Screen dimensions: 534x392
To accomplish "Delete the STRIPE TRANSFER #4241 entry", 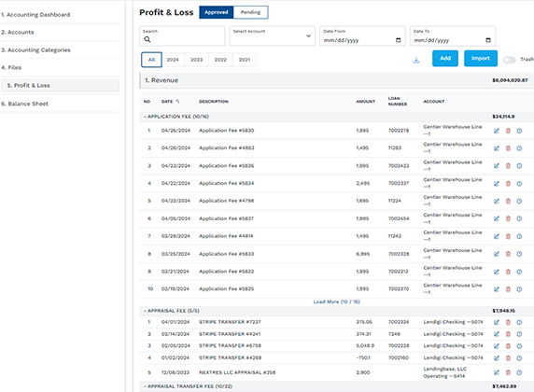I will pos(508,334).
